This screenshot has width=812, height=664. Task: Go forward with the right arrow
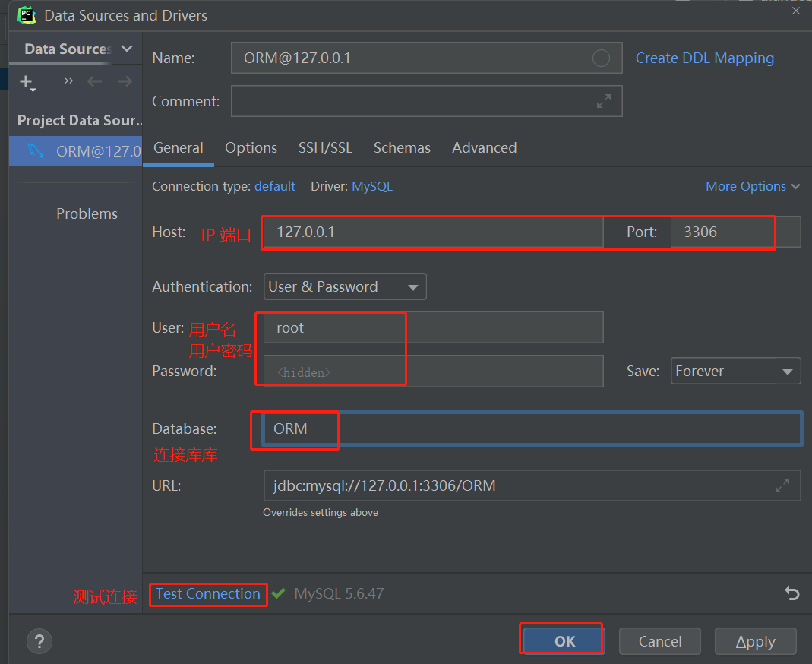coord(125,81)
